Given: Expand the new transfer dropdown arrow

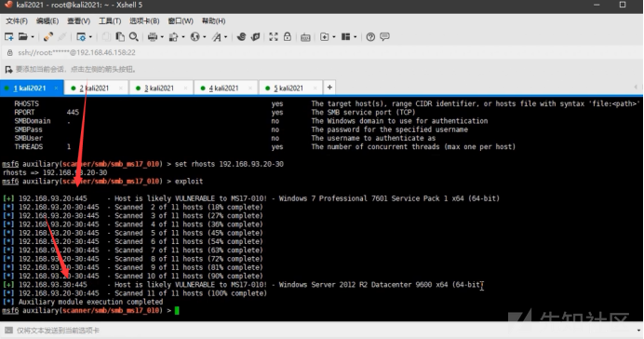Looking at the screenshot, I should tap(334, 37).
